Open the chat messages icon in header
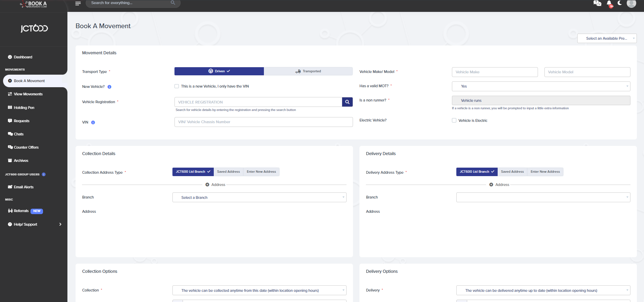Viewport: 644px width, 302px height. click(597, 3)
